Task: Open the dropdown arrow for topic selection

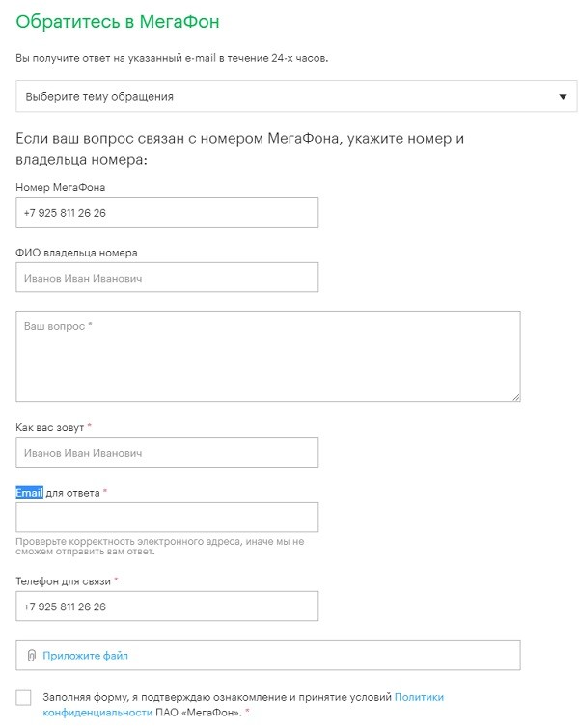Action: click(x=563, y=97)
